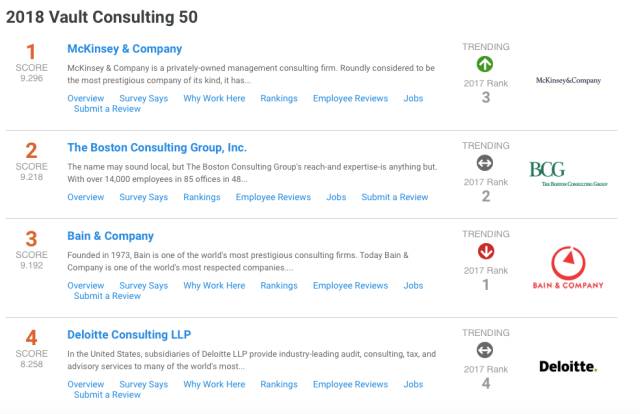640x414 pixels.
Task: Click BCG's gray unchanged trending icon
Action: coord(485,163)
